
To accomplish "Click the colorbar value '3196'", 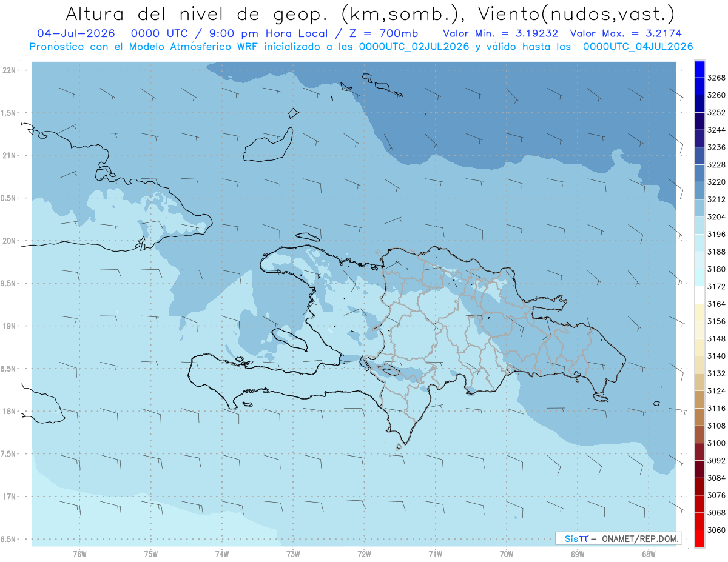I will 716,234.
